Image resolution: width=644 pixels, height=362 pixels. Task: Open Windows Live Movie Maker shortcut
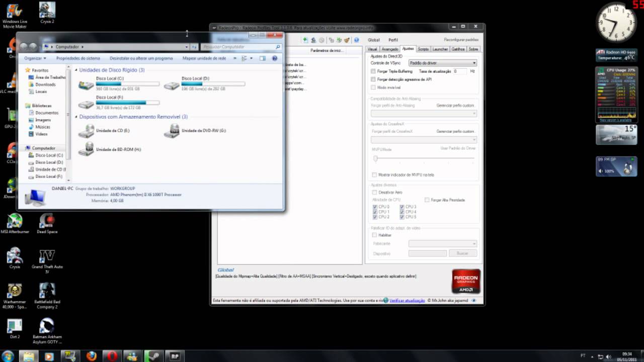click(15, 16)
